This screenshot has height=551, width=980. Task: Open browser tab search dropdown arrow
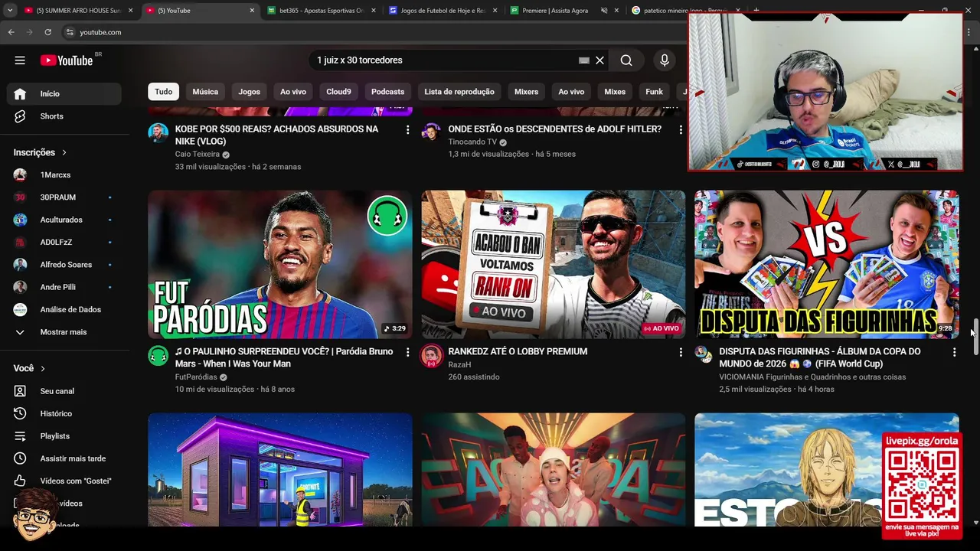11,11
